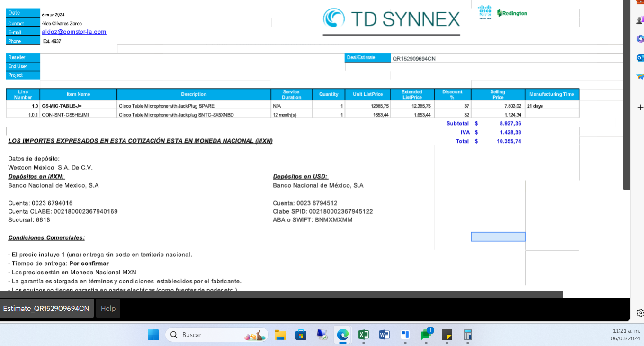Open the Games icon in Edge sidebar
Viewport: 644px width, 346px height.
[x=640, y=20]
